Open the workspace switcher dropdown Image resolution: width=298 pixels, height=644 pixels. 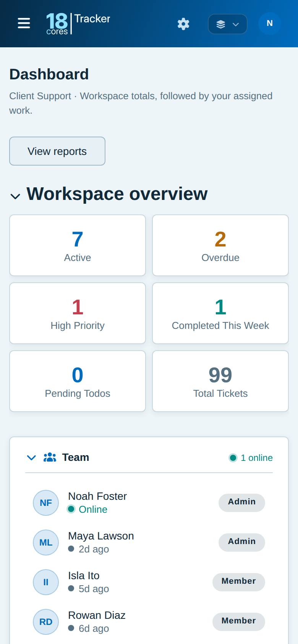228,24
